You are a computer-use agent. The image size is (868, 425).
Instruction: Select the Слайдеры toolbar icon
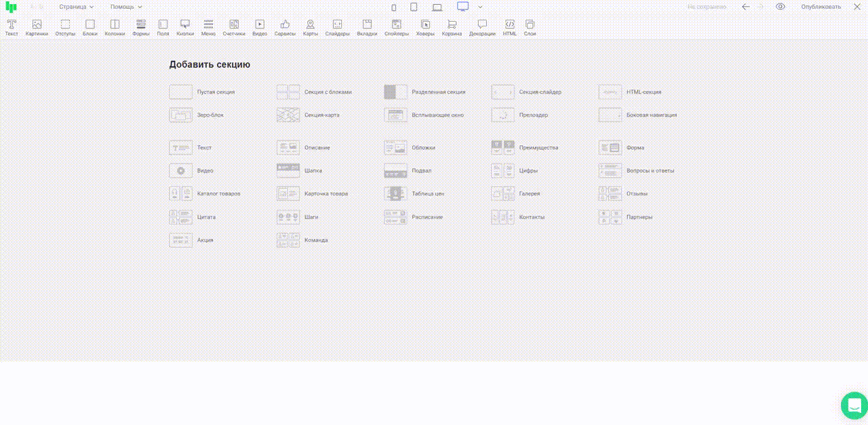[x=337, y=27]
